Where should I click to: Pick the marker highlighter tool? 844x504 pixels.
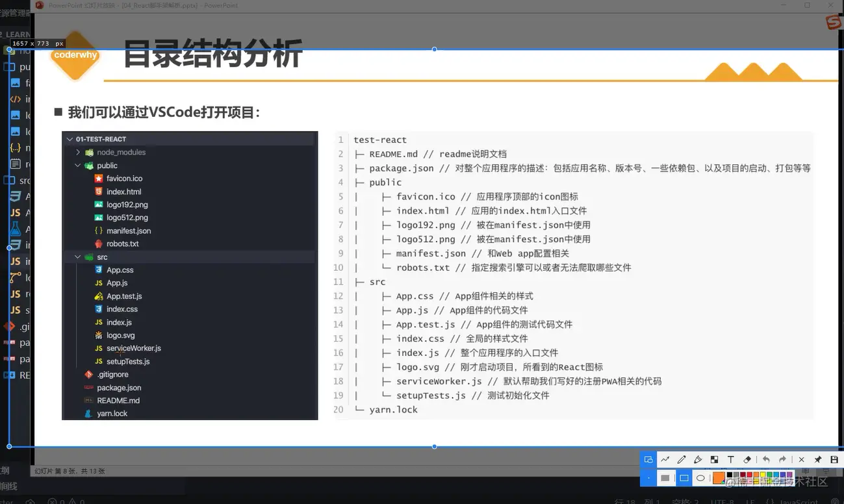[x=698, y=460]
